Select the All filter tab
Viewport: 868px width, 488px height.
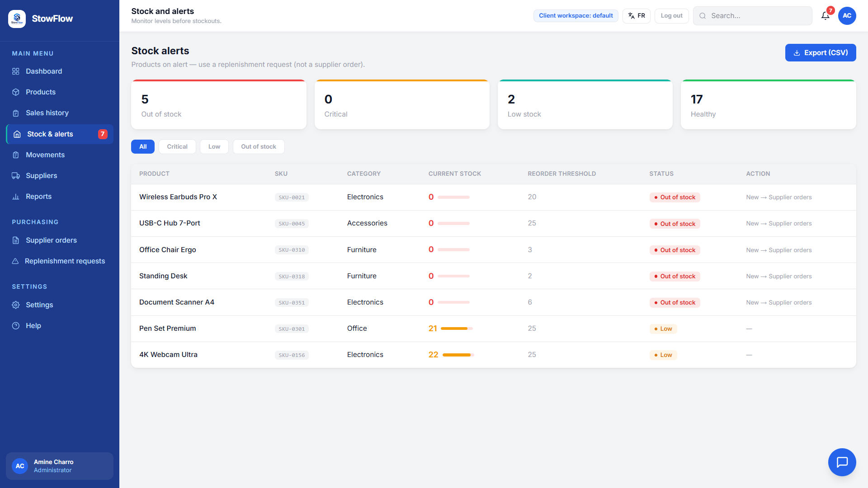click(x=143, y=147)
